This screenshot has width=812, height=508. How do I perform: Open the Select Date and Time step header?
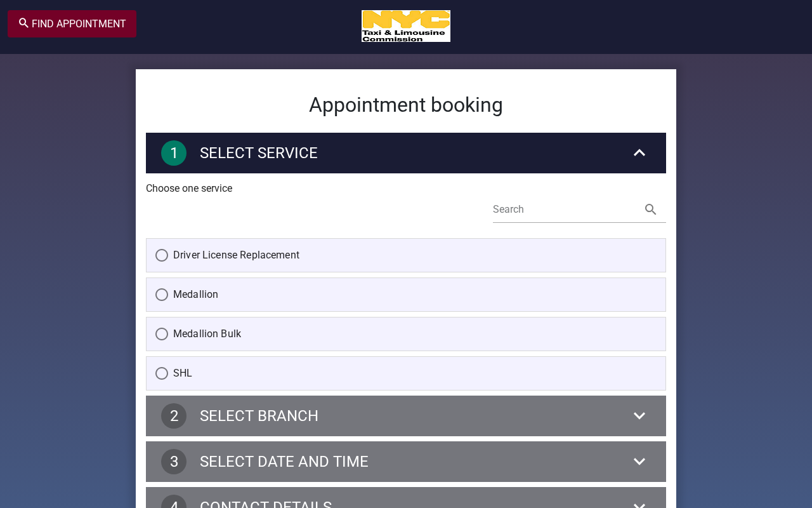406,462
